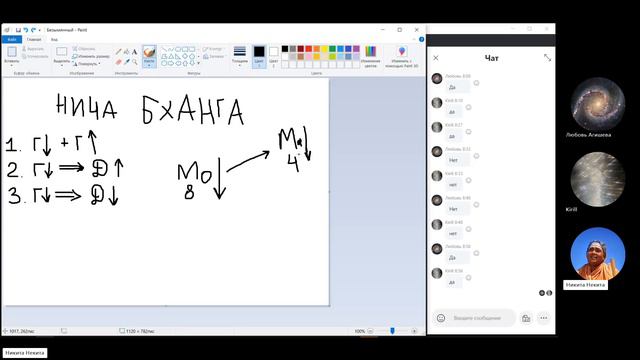Open the Select dropdown arrow under Выделить

pyautogui.click(x=62, y=66)
